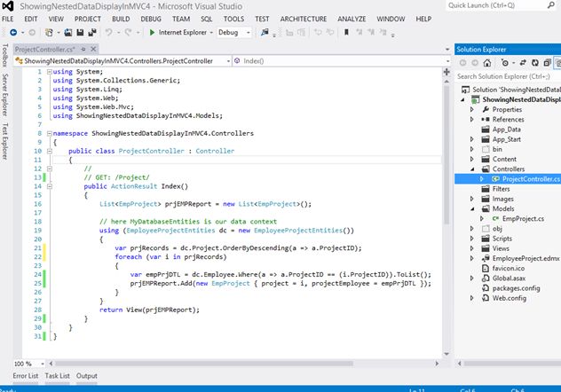Click the Undo toolbar icon
This screenshot has height=392, width=561.
pos(108,33)
